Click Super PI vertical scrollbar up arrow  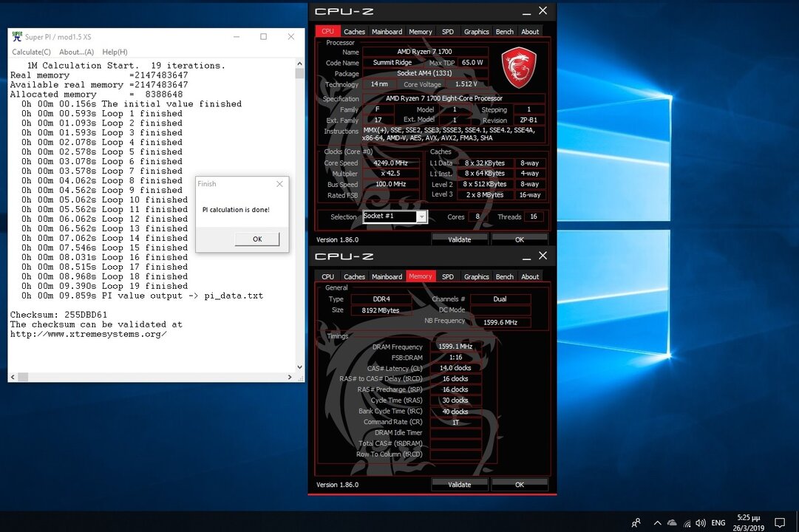(299, 64)
